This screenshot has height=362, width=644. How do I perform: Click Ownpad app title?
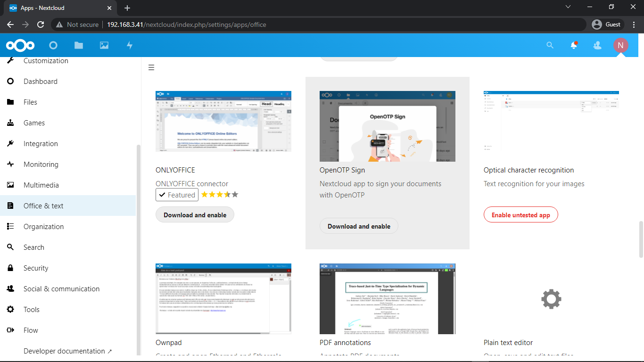[x=169, y=343]
